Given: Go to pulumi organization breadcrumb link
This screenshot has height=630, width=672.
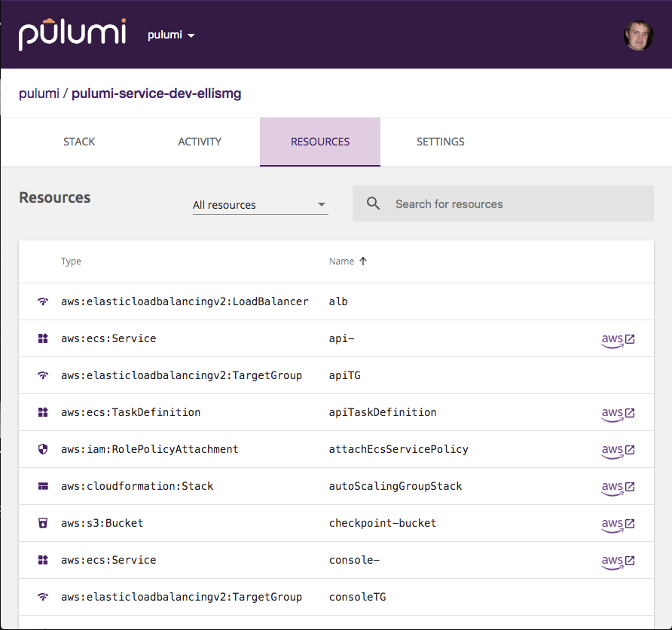Looking at the screenshot, I should pyautogui.click(x=39, y=93).
